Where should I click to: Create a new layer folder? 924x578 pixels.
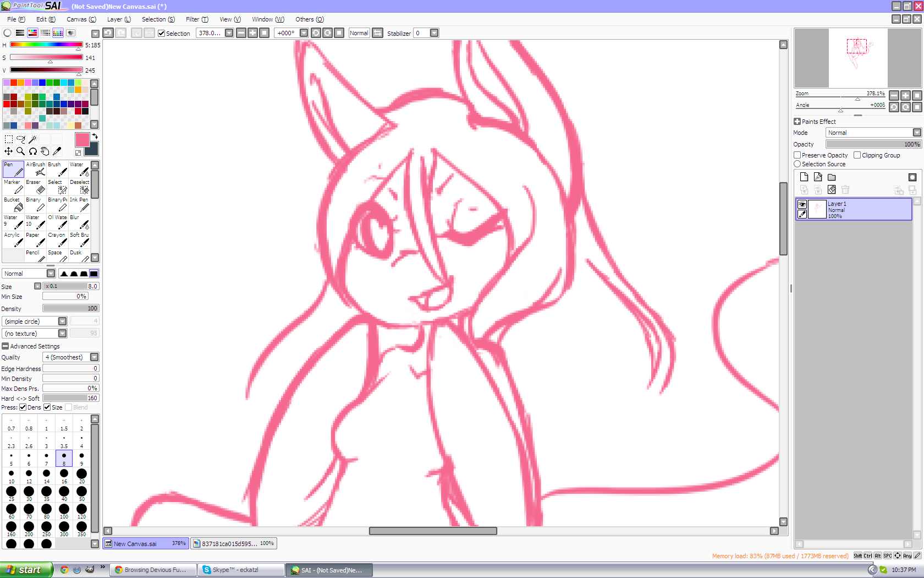pos(832,177)
